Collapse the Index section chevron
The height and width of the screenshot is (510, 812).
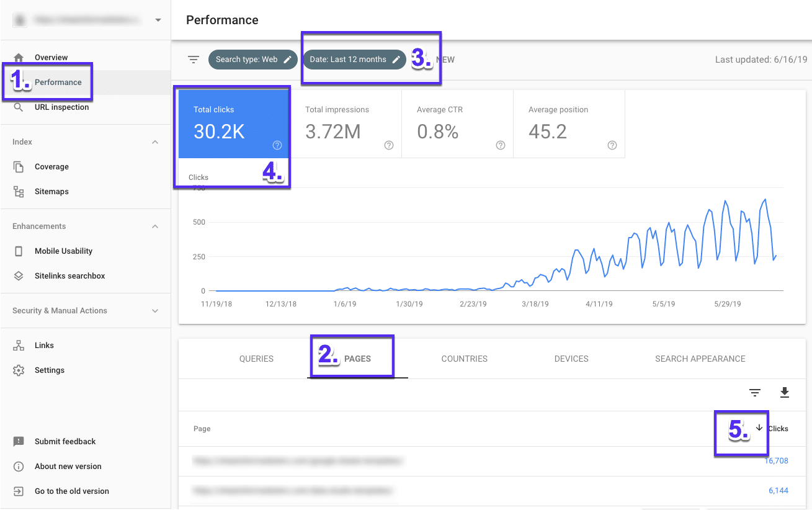(x=154, y=141)
